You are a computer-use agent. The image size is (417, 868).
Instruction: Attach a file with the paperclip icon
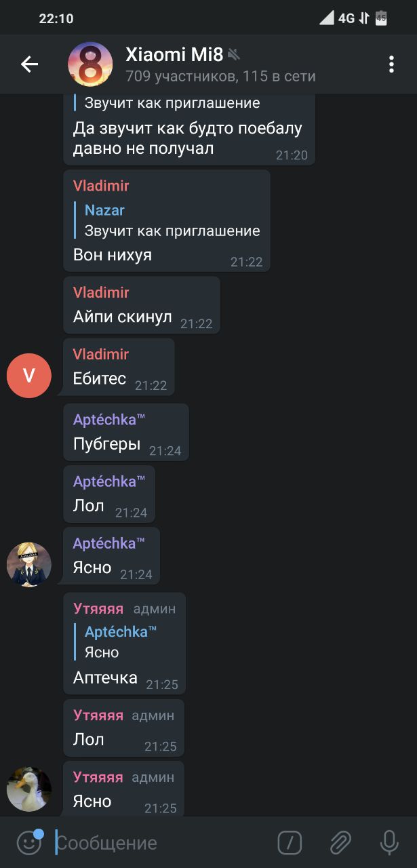coord(340,843)
